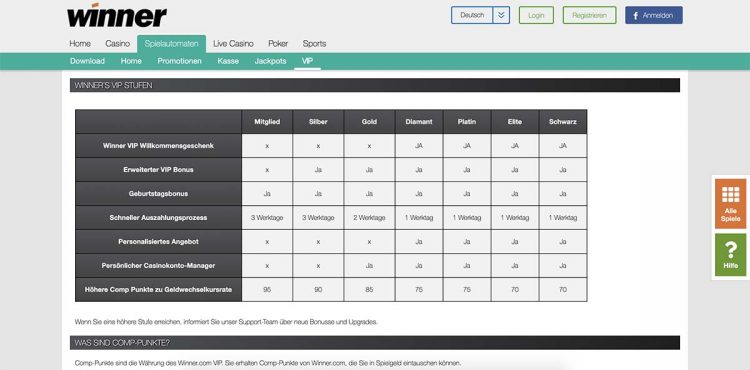Viewport: 750px width, 370px height.
Task: Click the 95 comp points cell
Action: pos(267,289)
